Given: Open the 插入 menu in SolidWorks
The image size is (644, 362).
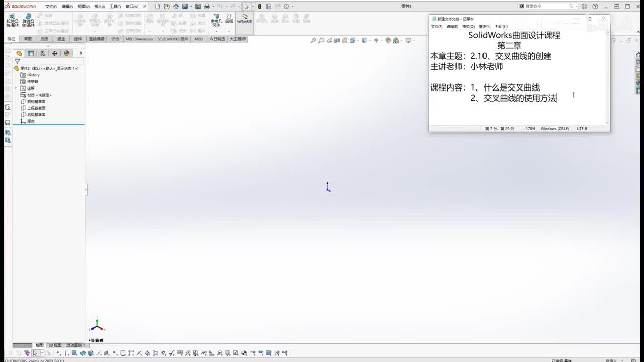Looking at the screenshot, I should pyautogui.click(x=100, y=6).
